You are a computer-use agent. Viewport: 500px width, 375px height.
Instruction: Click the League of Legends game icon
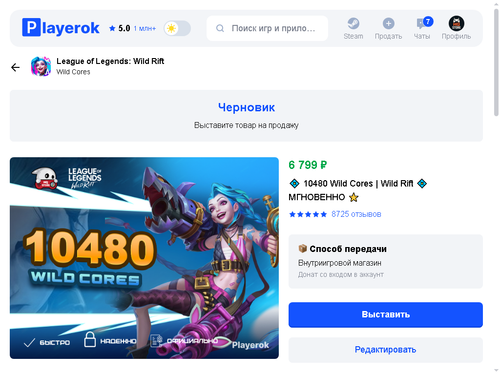pos(41,66)
